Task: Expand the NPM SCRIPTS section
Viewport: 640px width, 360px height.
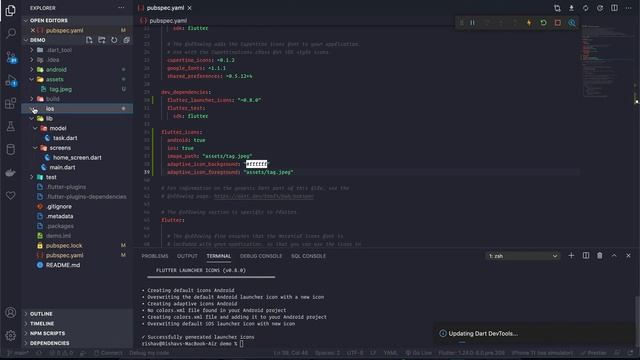Action: (78, 333)
